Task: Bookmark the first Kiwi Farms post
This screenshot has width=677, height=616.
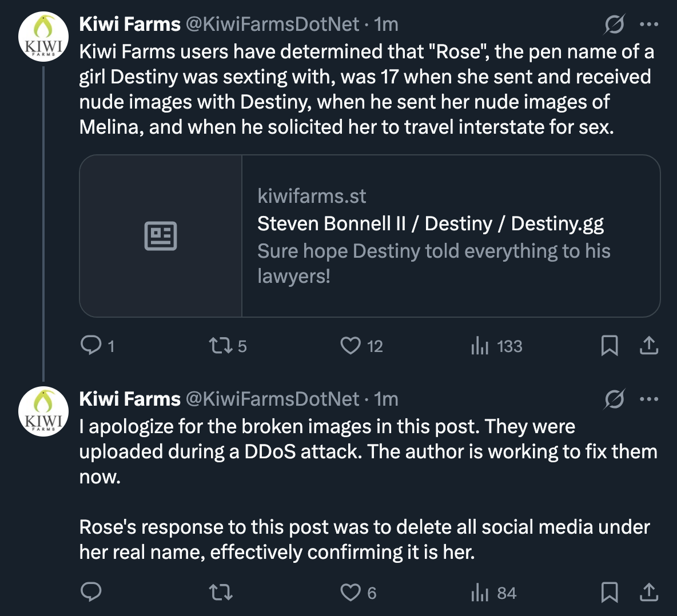Action: coord(610,345)
